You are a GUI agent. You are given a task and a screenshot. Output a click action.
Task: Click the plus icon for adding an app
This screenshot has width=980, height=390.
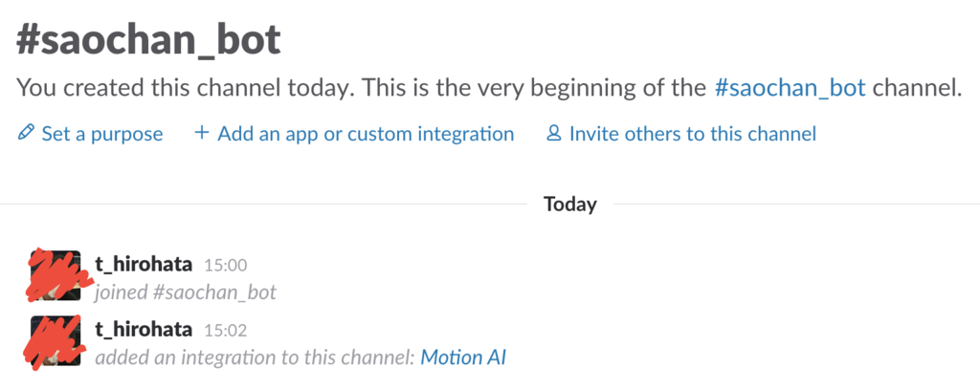[201, 134]
